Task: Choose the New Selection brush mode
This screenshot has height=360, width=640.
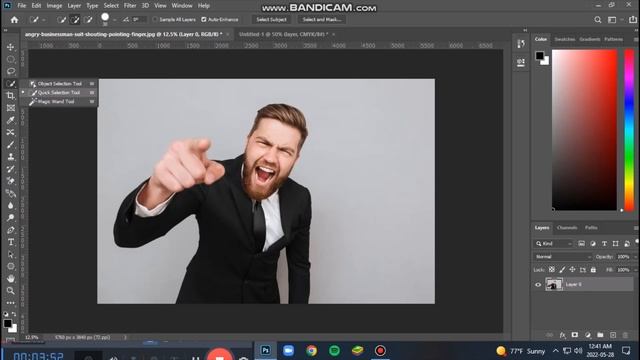Action: (x=62, y=20)
